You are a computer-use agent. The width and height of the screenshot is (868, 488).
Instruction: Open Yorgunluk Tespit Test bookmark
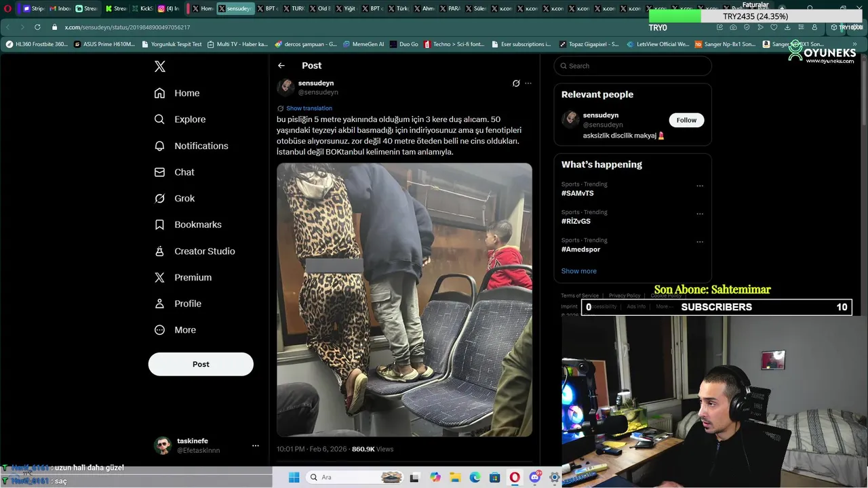coord(172,44)
